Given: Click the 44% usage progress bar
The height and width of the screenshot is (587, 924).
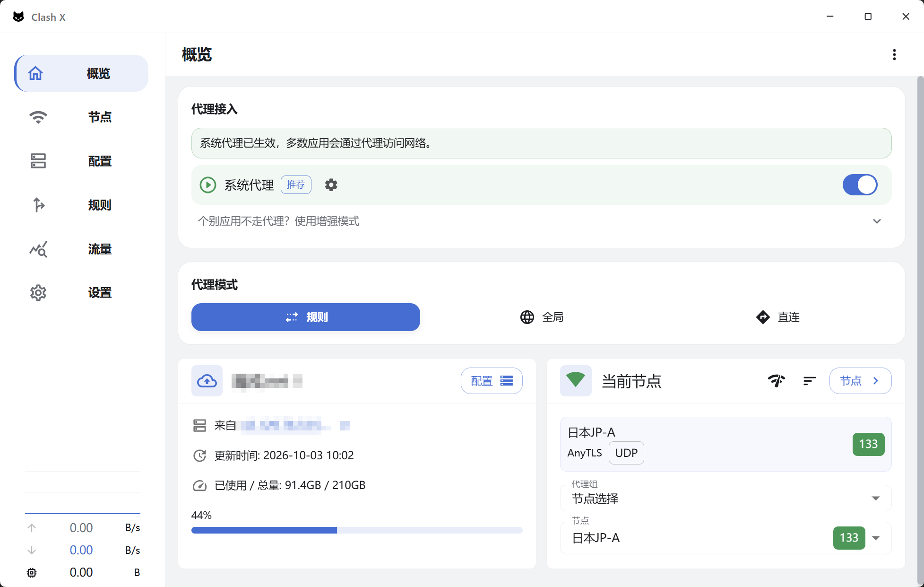Looking at the screenshot, I should click(x=357, y=530).
